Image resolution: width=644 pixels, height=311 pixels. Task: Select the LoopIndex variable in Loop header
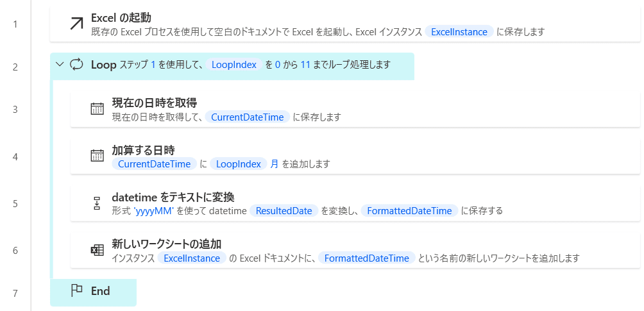pos(234,65)
